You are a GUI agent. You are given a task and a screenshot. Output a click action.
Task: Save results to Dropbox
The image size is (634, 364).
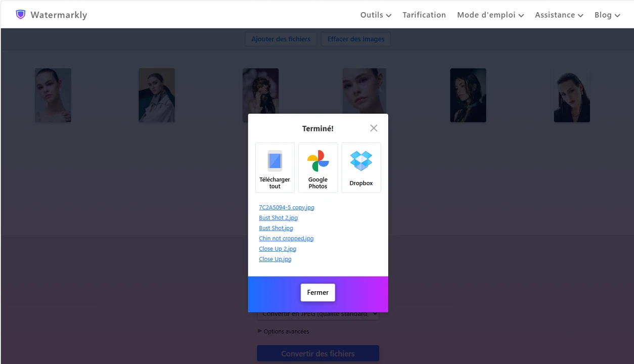tap(361, 167)
